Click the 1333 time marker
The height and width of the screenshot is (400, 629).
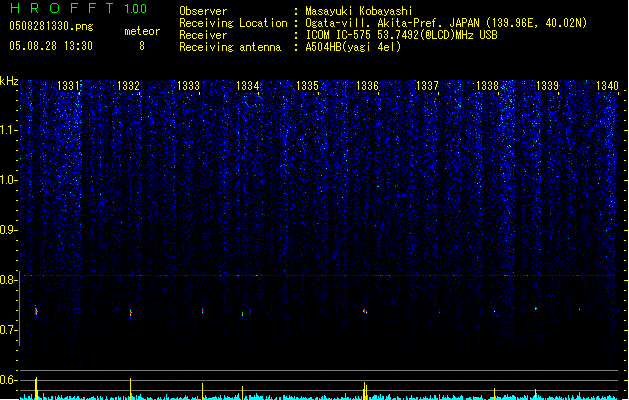coord(188,85)
